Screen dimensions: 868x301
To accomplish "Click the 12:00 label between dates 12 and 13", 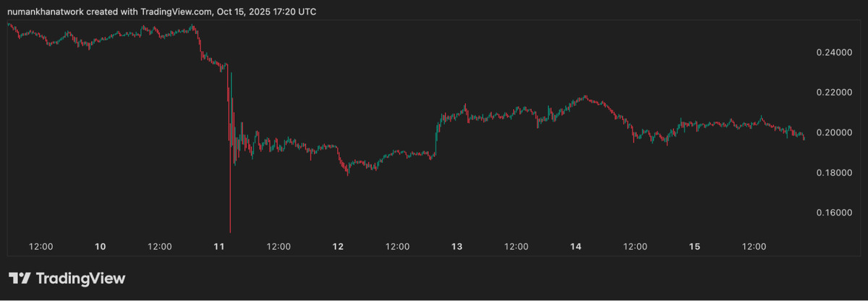I will click(x=397, y=247).
